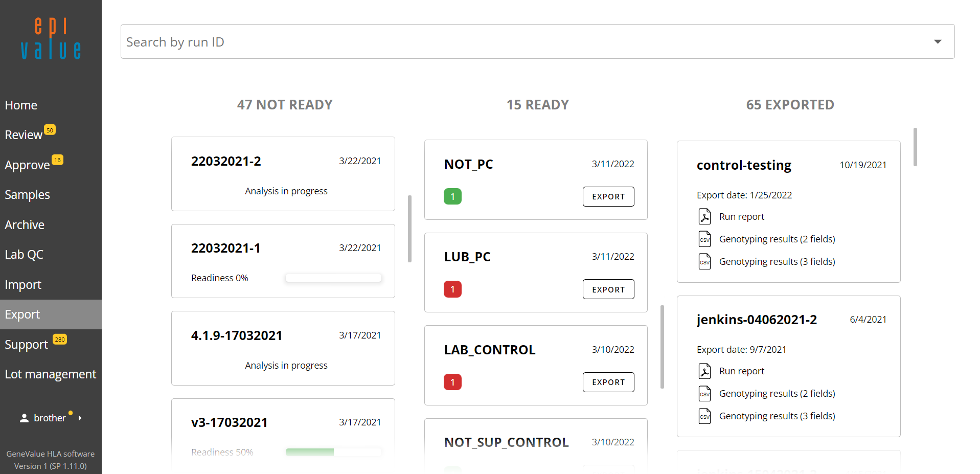Export the NOT_PC run
The width and height of the screenshot is (980, 474).
608,197
